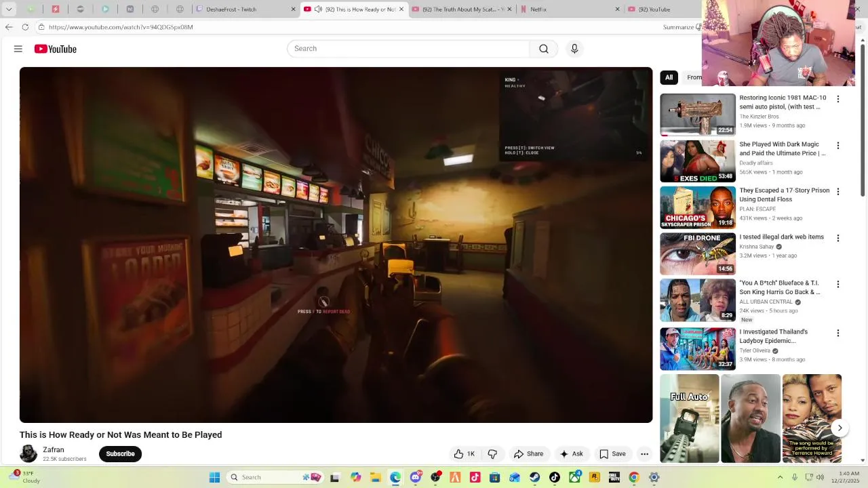868x488 pixels.
Task: Close the Netflix tab
Action: click(617, 9)
